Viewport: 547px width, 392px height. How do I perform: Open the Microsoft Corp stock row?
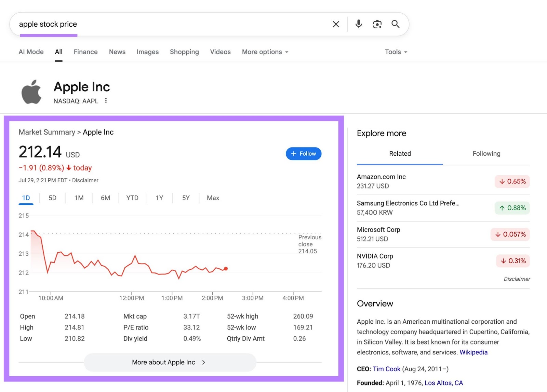point(443,234)
